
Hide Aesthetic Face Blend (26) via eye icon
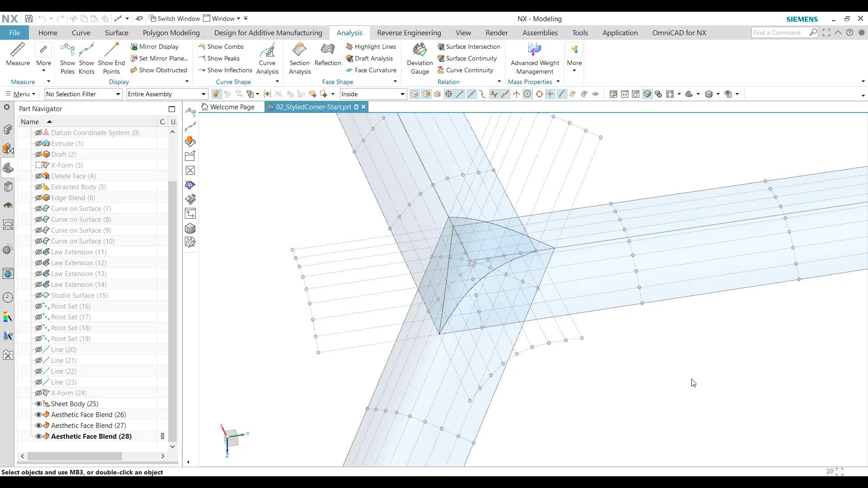(39, 415)
